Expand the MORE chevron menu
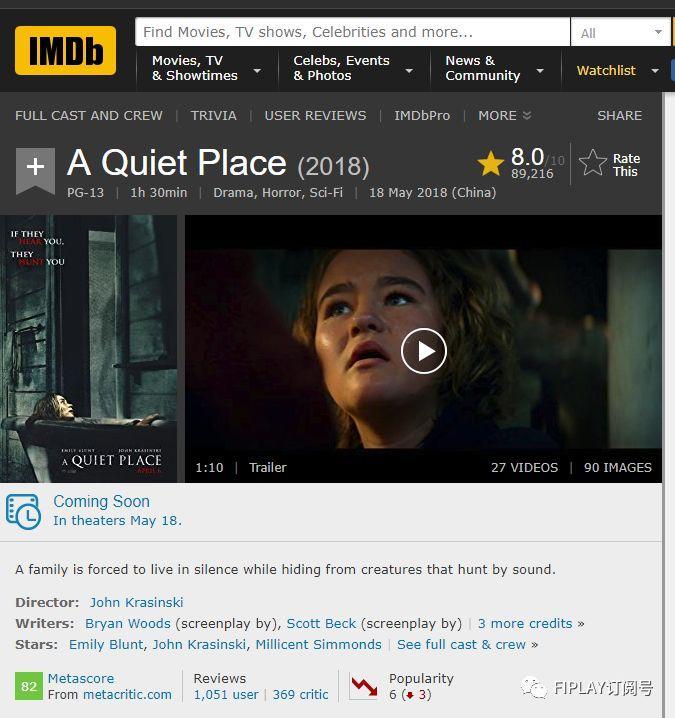This screenshot has height=718, width=675. (x=505, y=115)
